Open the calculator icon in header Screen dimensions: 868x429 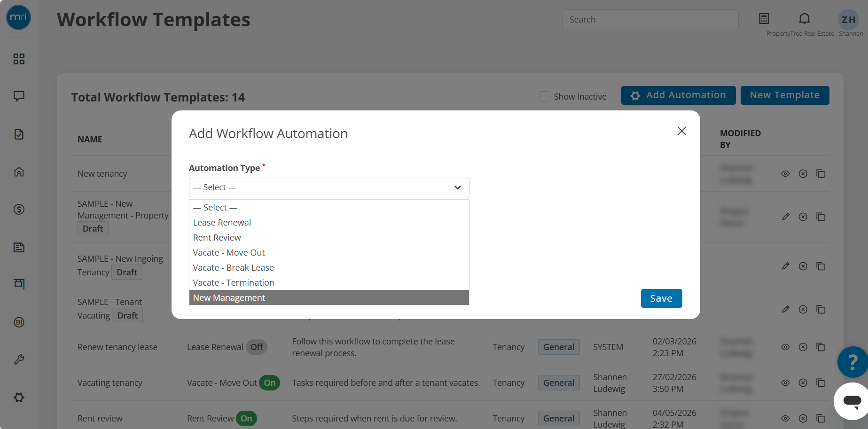764,19
